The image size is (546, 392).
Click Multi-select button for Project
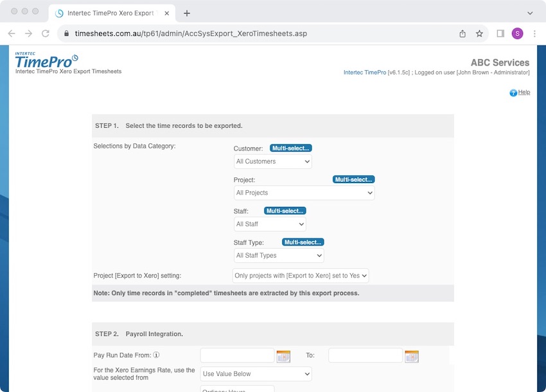(354, 179)
